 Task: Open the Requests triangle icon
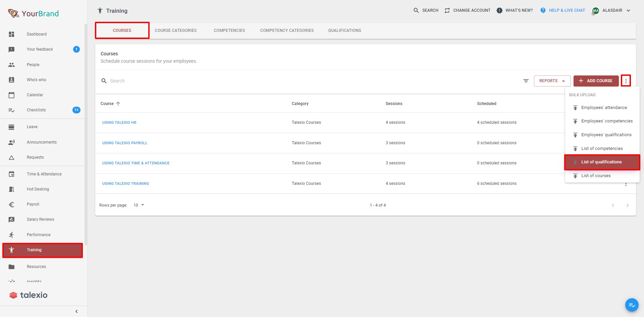point(11,157)
